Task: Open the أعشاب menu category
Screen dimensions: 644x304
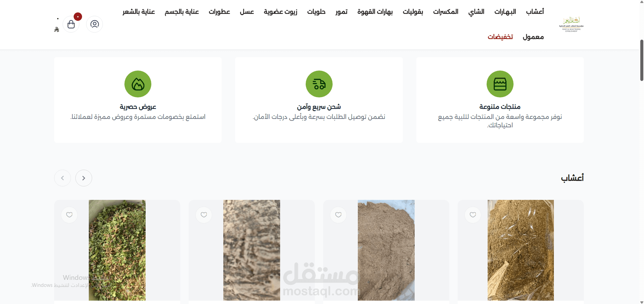Action: click(535, 12)
